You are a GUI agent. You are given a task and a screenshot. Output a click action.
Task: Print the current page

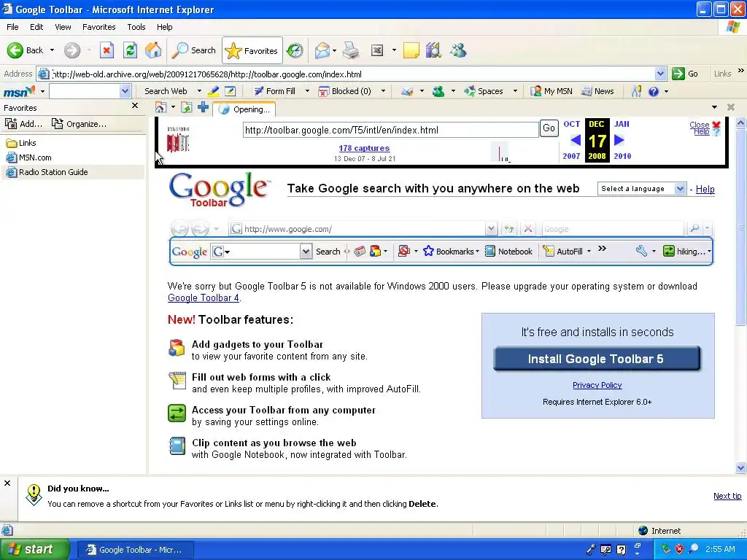pyautogui.click(x=351, y=50)
